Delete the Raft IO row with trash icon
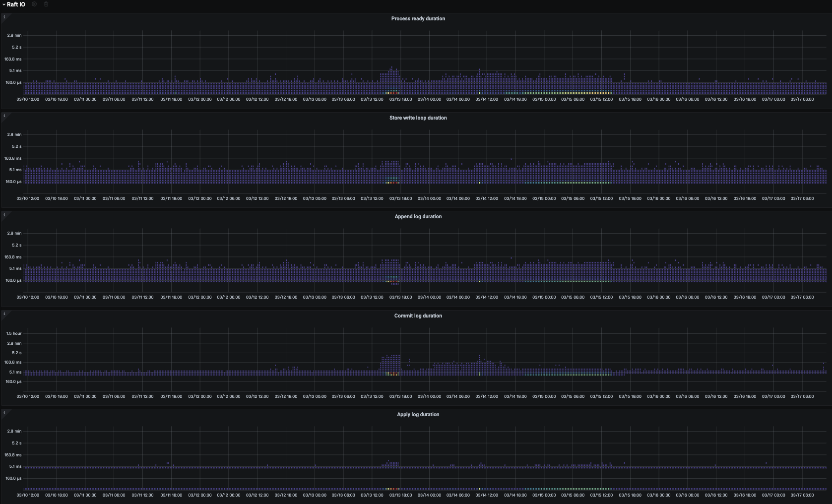 pos(46,4)
